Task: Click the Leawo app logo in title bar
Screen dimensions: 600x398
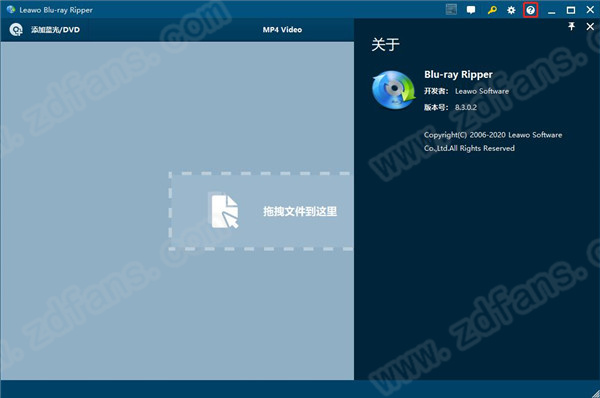Action: click(x=11, y=9)
